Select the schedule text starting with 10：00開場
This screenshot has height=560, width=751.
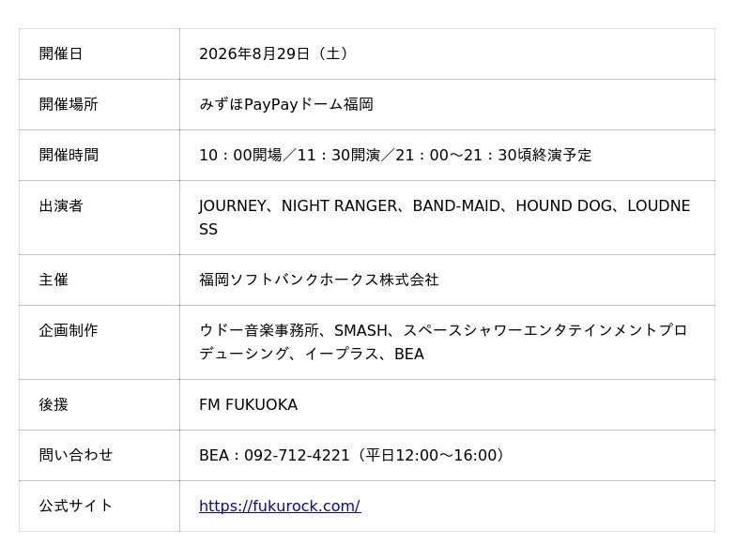[x=395, y=155]
